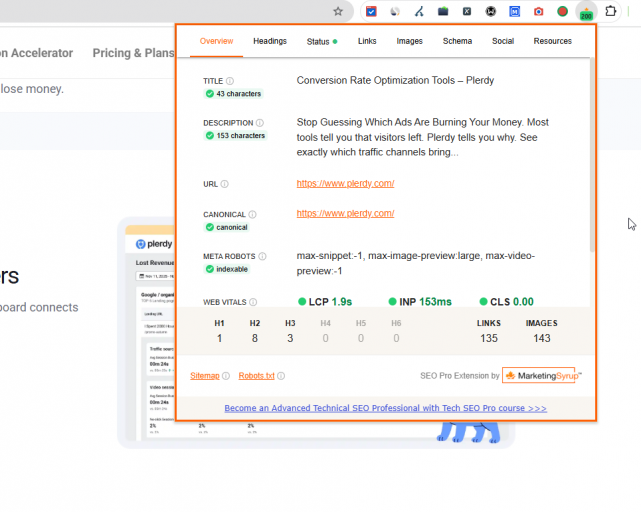
Task: Click the plerdy logo in dashboard preview
Action: pos(154,244)
